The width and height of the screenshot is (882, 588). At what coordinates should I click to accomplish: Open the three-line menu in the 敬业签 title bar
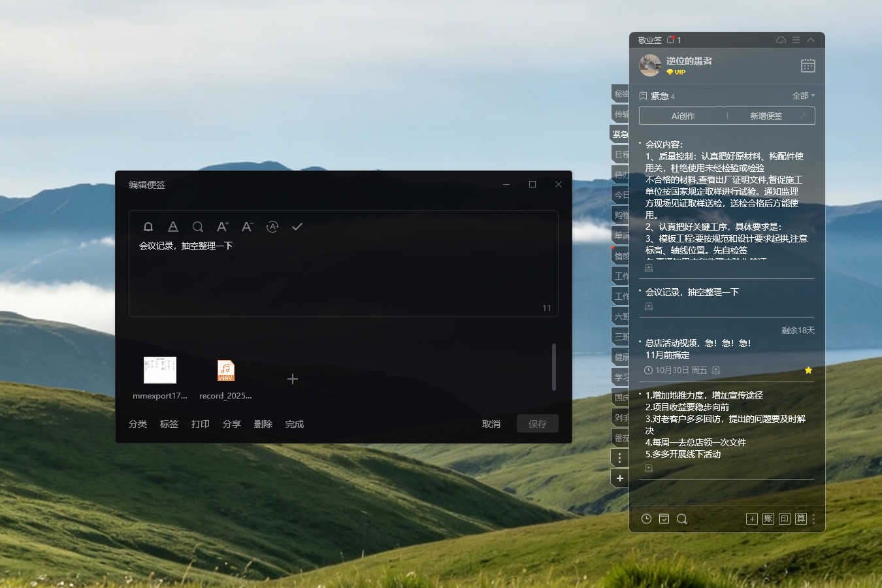[796, 40]
